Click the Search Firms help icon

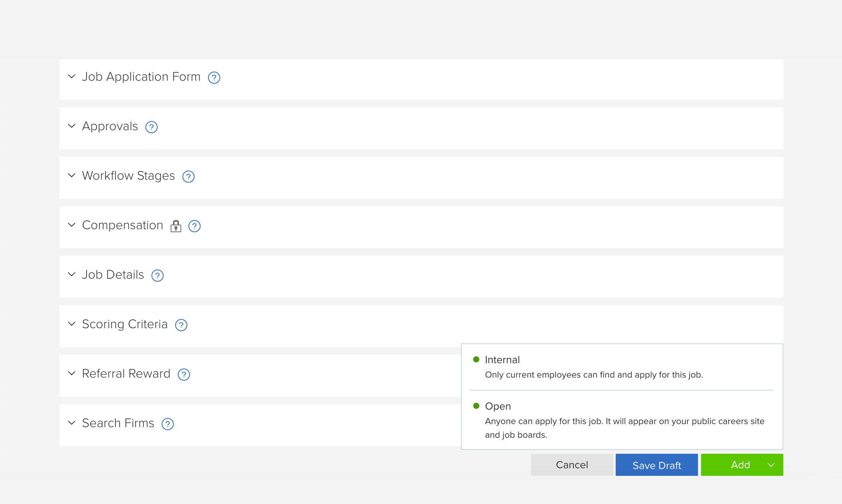pyautogui.click(x=168, y=424)
